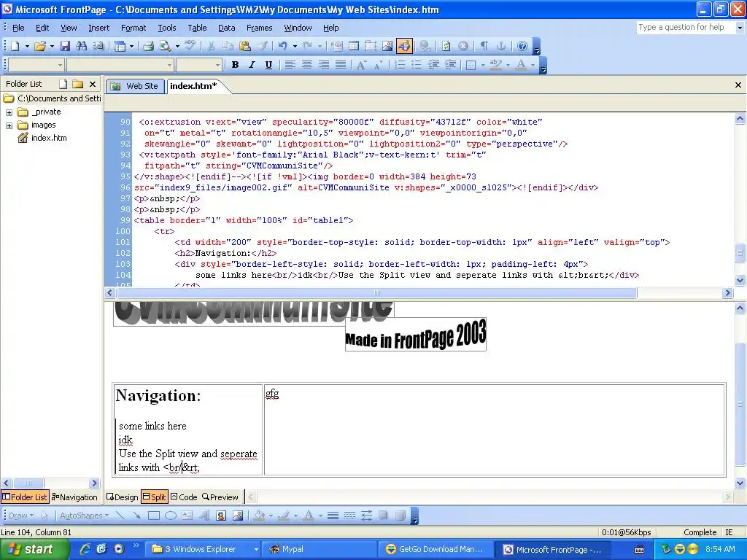Click the design pane vertical scrollbar

[740, 404]
